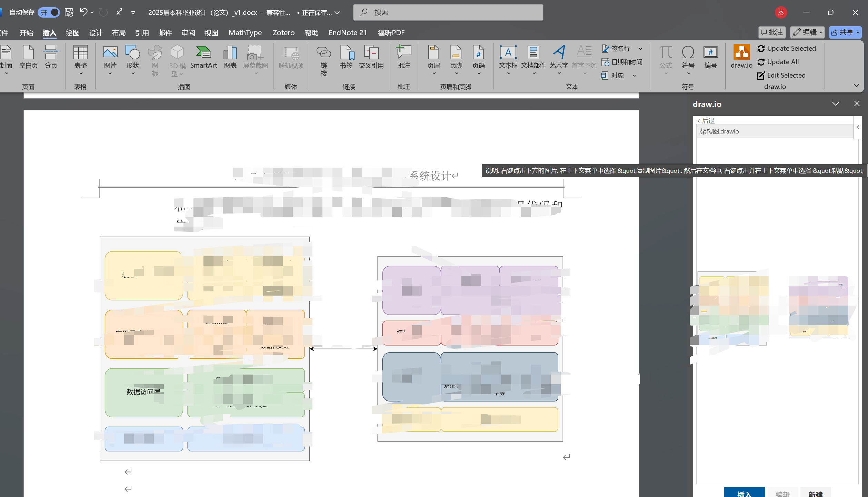Screen dimensions: 868x497
Task: Insert a blank page (空白页)
Action: [x=28, y=57]
